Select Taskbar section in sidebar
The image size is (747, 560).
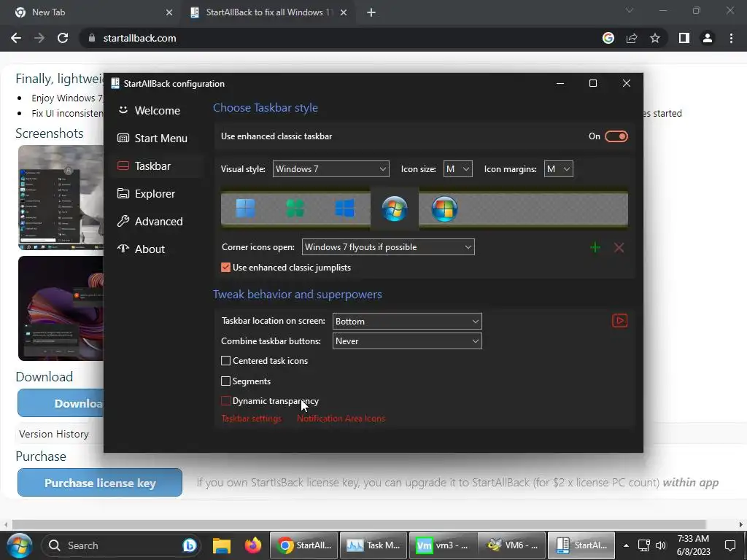coord(157,166)
